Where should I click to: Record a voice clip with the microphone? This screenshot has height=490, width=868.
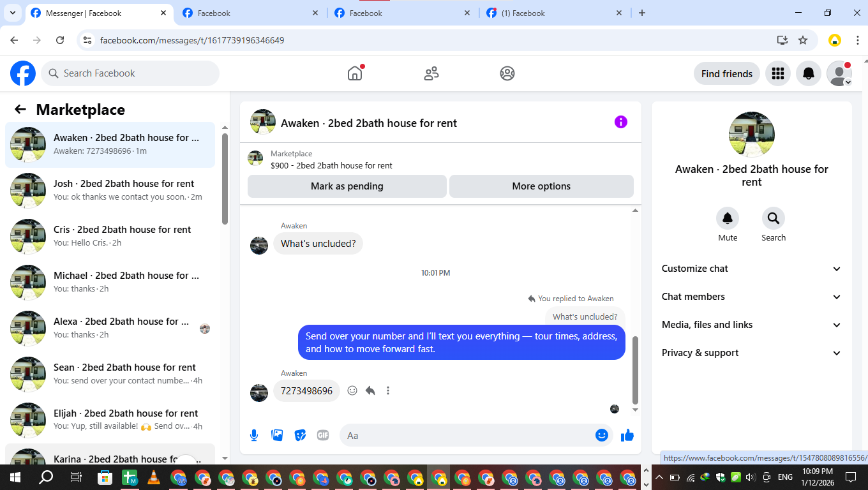(x=254, y=435)
